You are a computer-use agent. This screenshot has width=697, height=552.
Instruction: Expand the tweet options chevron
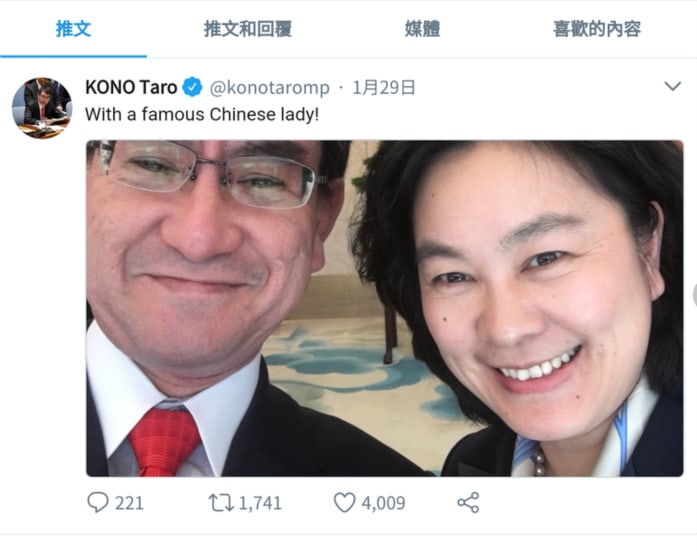[x=673, y=86]
